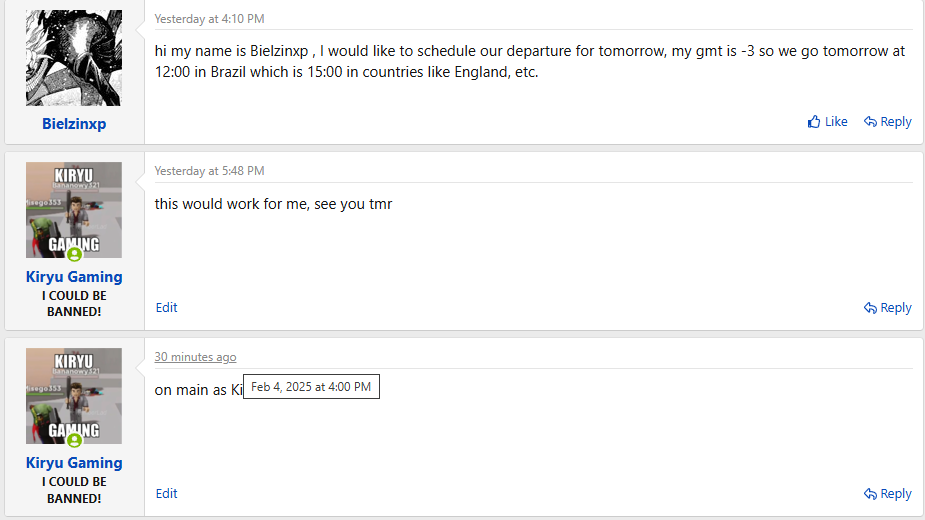Click the green online status icon on third avatar

pyautogui.click(x=74, y=440)
